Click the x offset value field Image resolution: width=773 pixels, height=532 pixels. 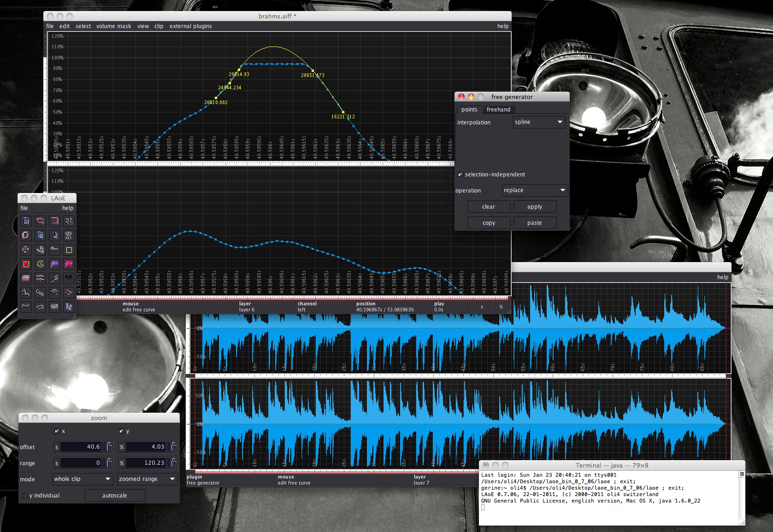(81, 447)
